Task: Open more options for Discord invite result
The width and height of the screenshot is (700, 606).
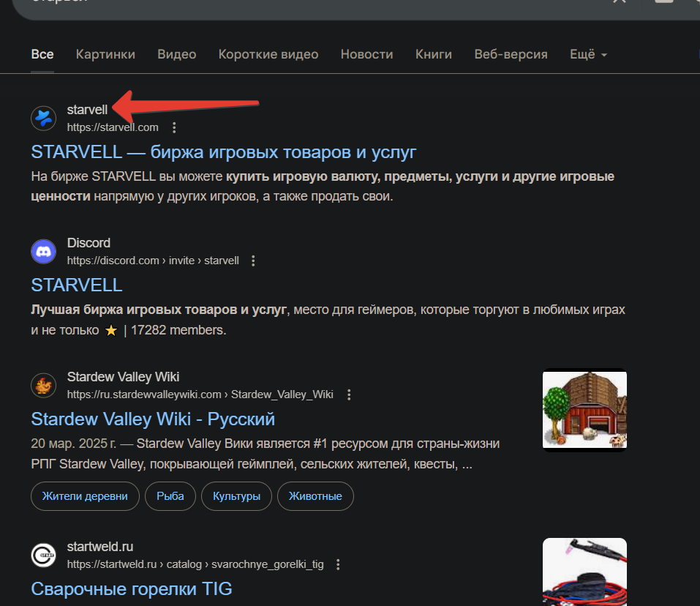Action: (x=253, y=261)
